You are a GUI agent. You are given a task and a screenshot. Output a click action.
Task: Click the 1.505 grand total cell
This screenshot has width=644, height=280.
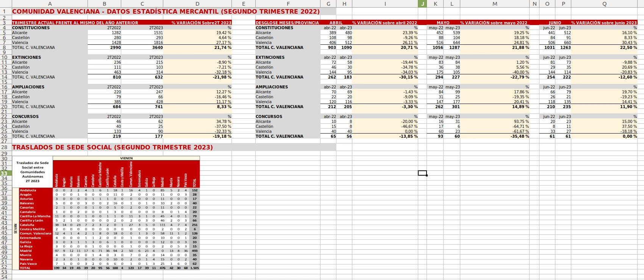[195, 268]
